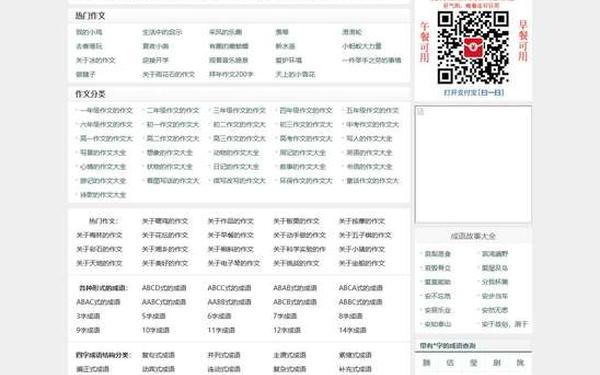Click hot essay '关于冰的作文'

point(96,60)
